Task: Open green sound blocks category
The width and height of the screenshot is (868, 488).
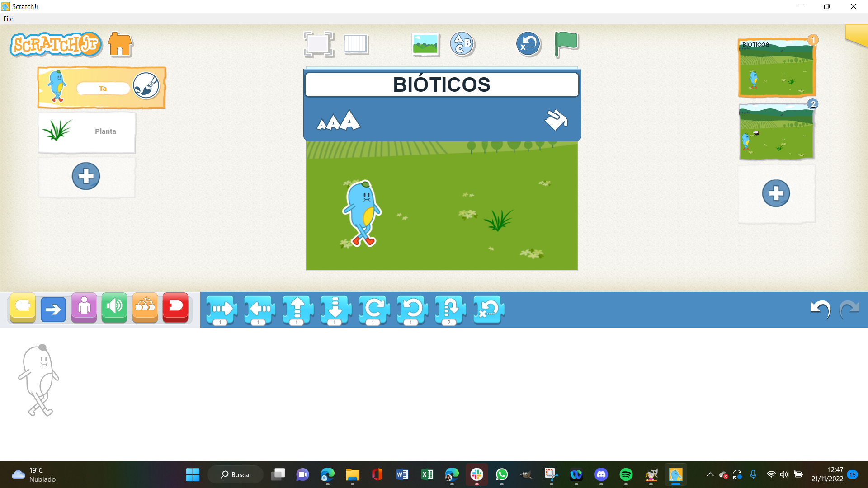Action: pyautogui.click(x=114, y=308)
